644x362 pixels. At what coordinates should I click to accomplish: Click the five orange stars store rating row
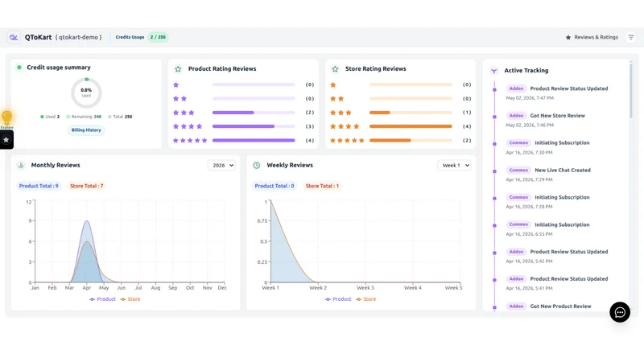[347, 140]
